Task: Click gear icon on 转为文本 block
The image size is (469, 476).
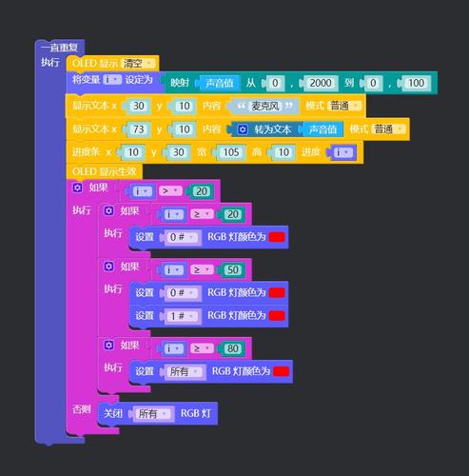Action: (243, 129)
